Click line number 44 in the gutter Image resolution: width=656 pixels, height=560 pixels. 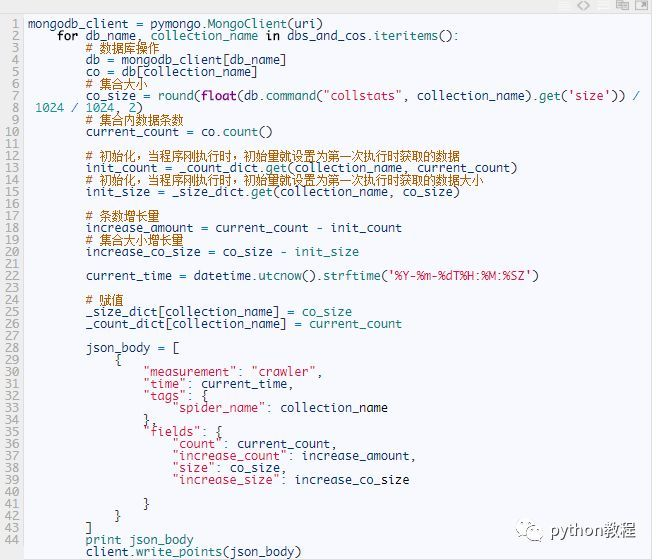tap(12, 540)
